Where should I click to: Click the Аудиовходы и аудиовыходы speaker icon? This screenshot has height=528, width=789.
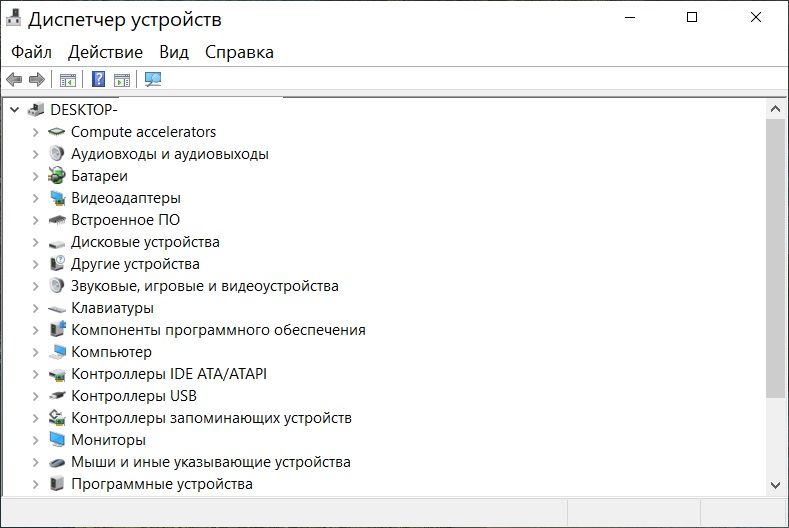pos(57,154)
